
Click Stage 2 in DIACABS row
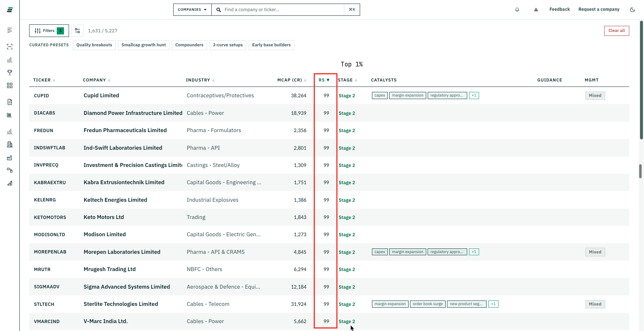347,113
